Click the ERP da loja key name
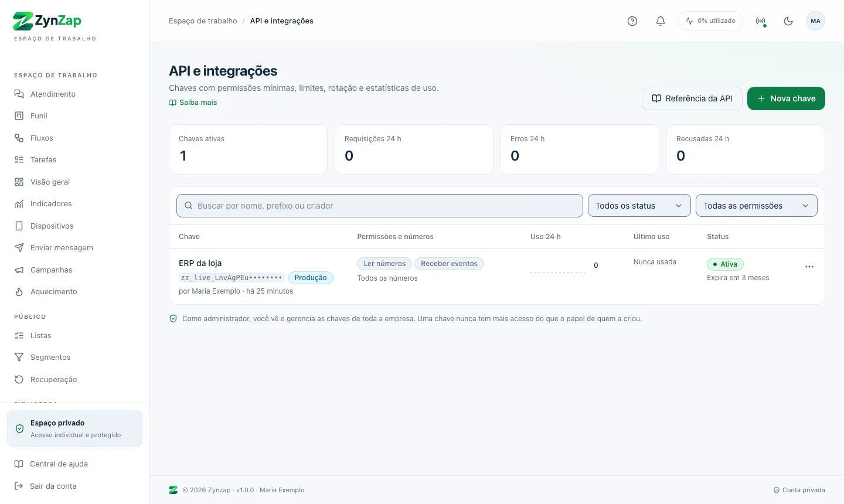 coord(200,263)
